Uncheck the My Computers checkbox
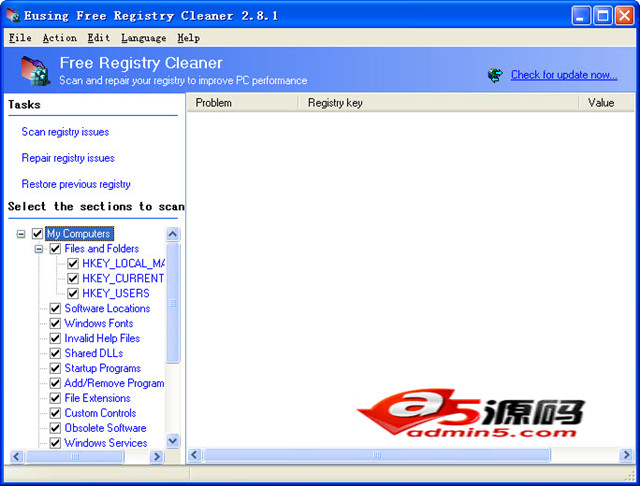This screenshot has height=486, width=640. point(37,234)
